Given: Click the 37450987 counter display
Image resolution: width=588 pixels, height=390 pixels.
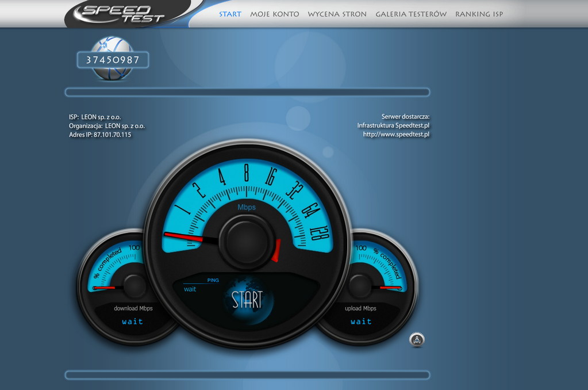Looking at the screenshot, I should [x=113, y=59].
